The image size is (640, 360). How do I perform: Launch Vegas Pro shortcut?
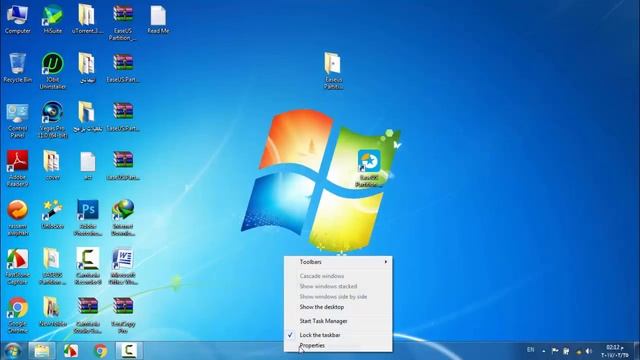53,120
